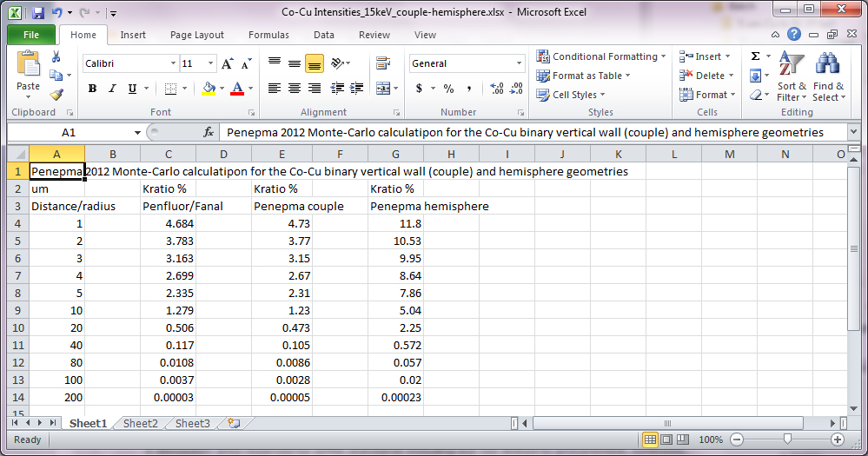Screen dimensions: 868x456
Task: Click the Save icon in quick access toolbar
Action: [37, 13]
